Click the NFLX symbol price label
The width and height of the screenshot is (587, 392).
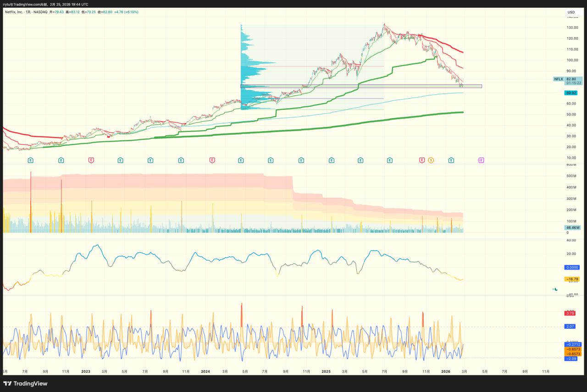click(558, 79)
